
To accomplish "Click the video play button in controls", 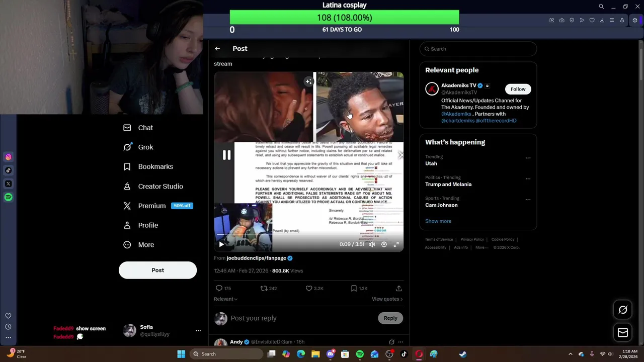I will (x=221, y=244).
